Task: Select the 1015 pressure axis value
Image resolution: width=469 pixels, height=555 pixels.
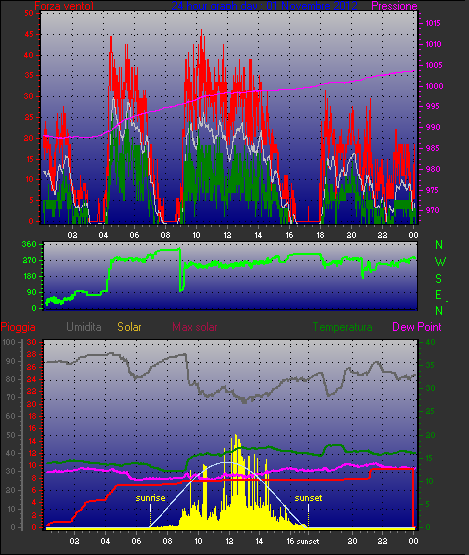Action: tap(433, 23)
